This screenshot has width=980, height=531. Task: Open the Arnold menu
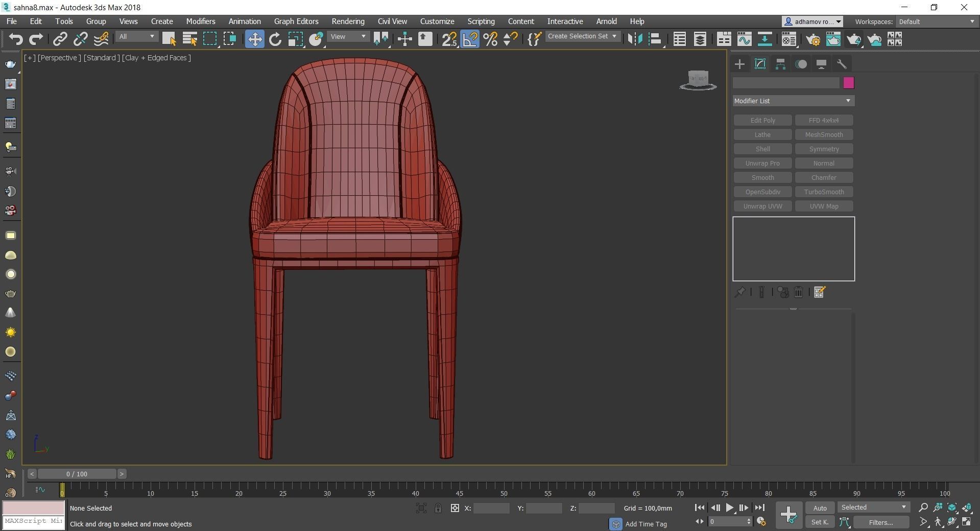pos(606,21)
